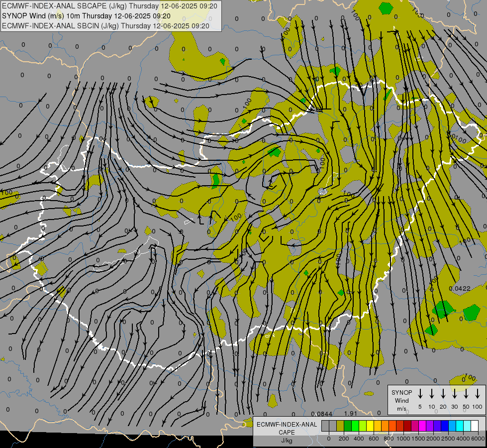Pick the lime-green CAPE legend swatch
The image size is (487, 448).
click(x=363, y=426)
